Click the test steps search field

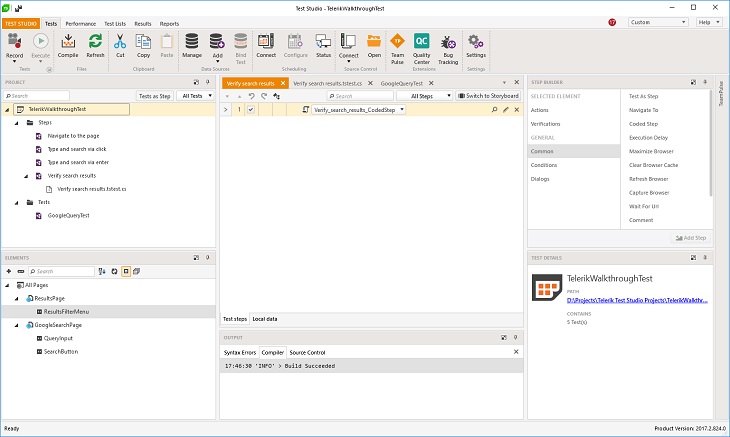360,96
